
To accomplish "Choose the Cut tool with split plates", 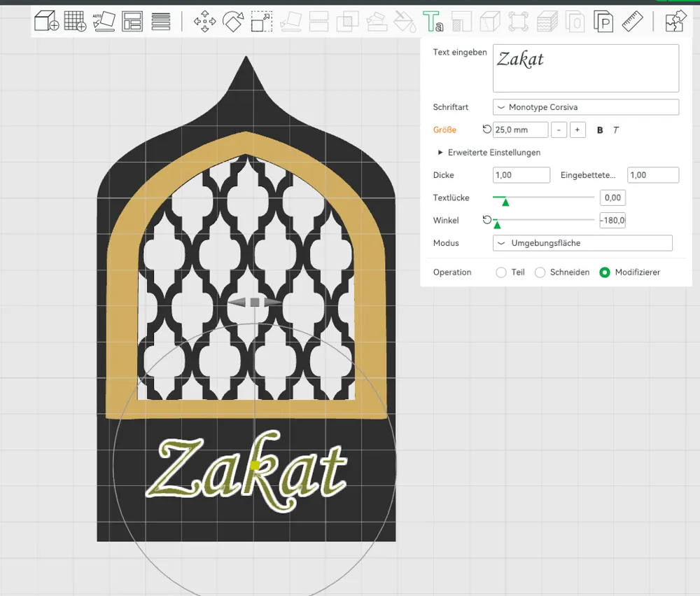I will pos(318,21).
